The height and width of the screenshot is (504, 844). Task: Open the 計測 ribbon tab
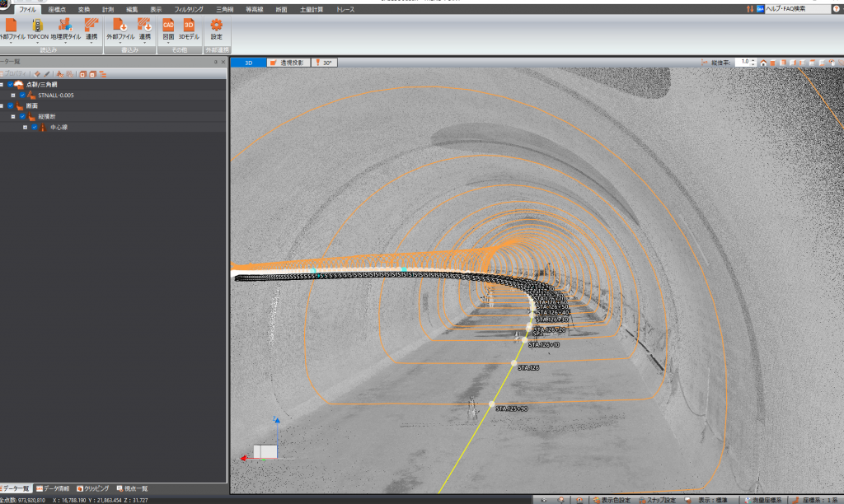[x=108, y=10]
